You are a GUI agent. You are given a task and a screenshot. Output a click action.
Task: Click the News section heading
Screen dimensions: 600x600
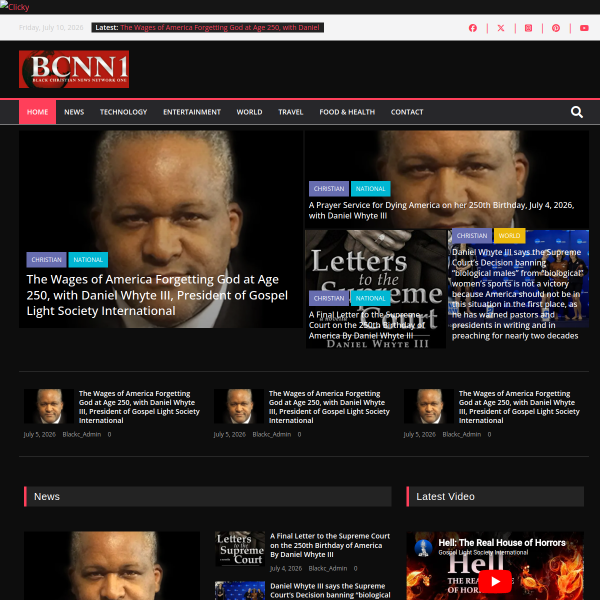pyautogui.click(x=47, y=497)
